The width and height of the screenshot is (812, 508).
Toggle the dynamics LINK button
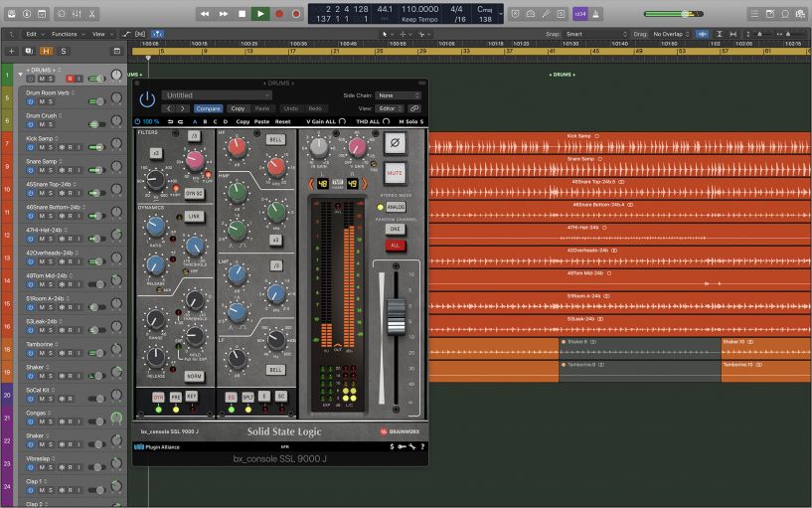tap(194, 217)
